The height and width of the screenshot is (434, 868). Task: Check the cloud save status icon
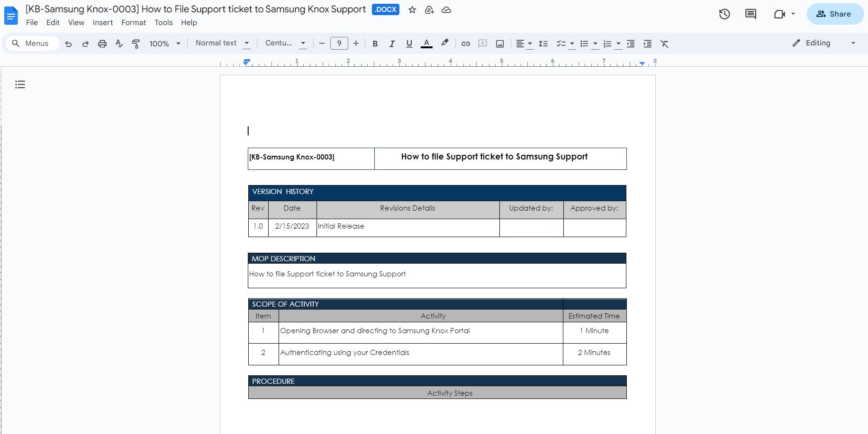tap(446, 10)
